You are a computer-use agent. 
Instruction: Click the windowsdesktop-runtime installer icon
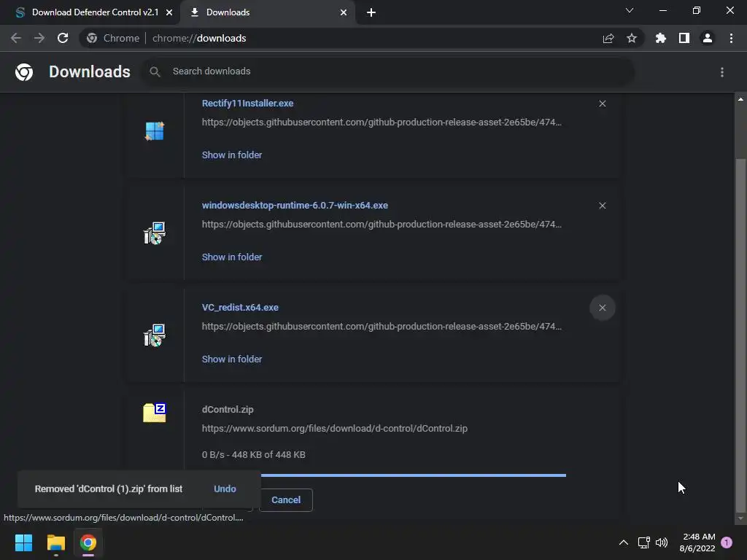(155, 233)
